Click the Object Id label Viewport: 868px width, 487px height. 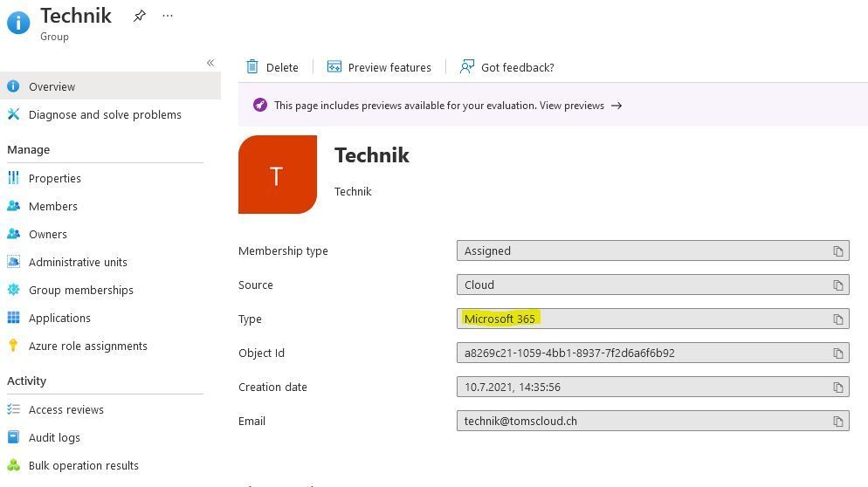pos(261,353)
